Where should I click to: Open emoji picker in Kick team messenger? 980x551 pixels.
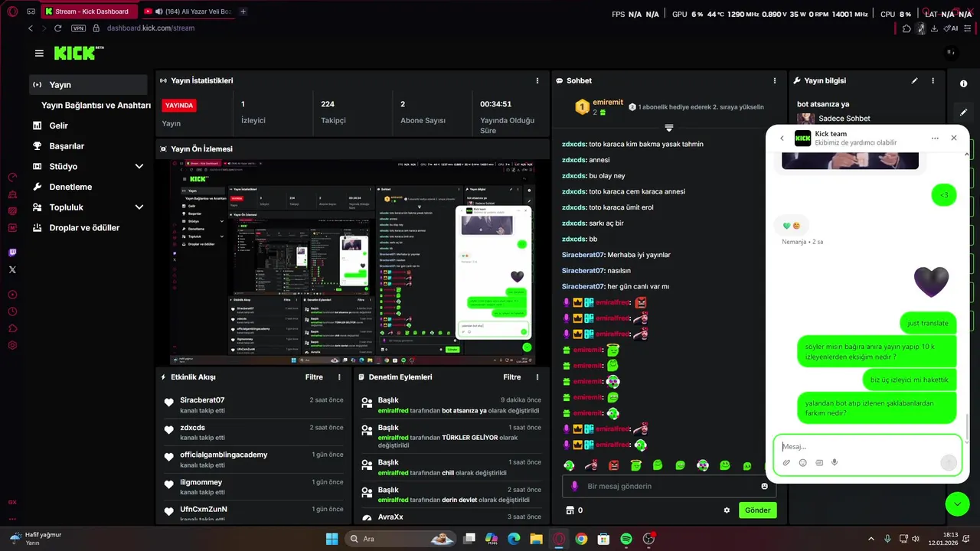(802, 462)
